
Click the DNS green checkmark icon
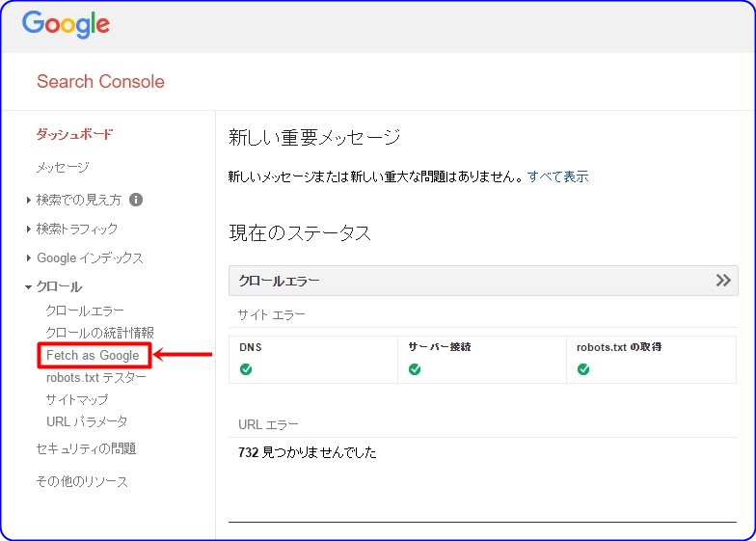[246, 369]
